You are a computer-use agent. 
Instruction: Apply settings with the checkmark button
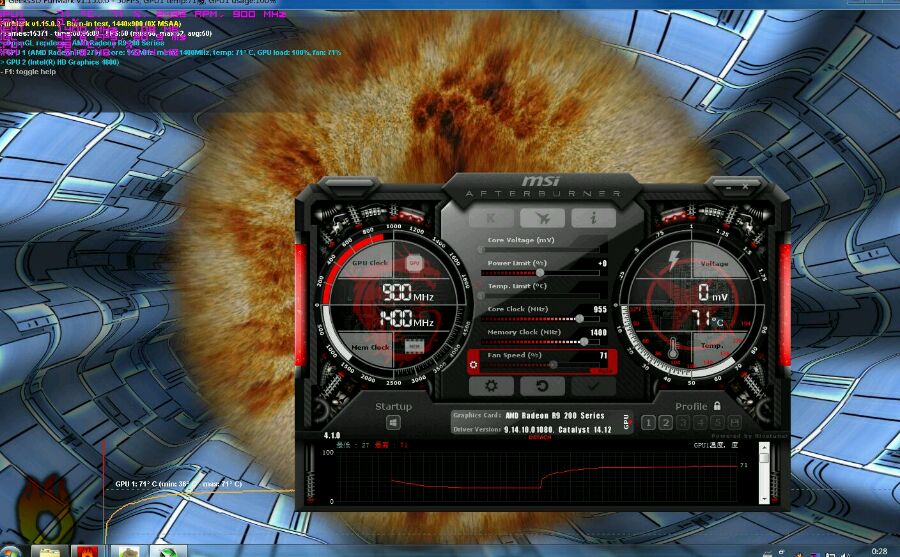click(x=593, y=386)
